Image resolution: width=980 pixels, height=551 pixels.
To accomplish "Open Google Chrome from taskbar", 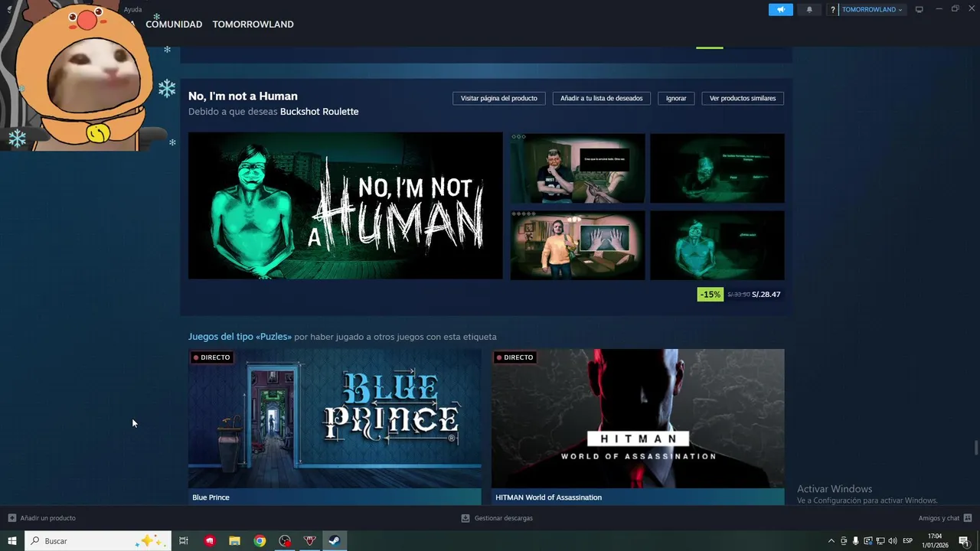I will pos(260,541).
